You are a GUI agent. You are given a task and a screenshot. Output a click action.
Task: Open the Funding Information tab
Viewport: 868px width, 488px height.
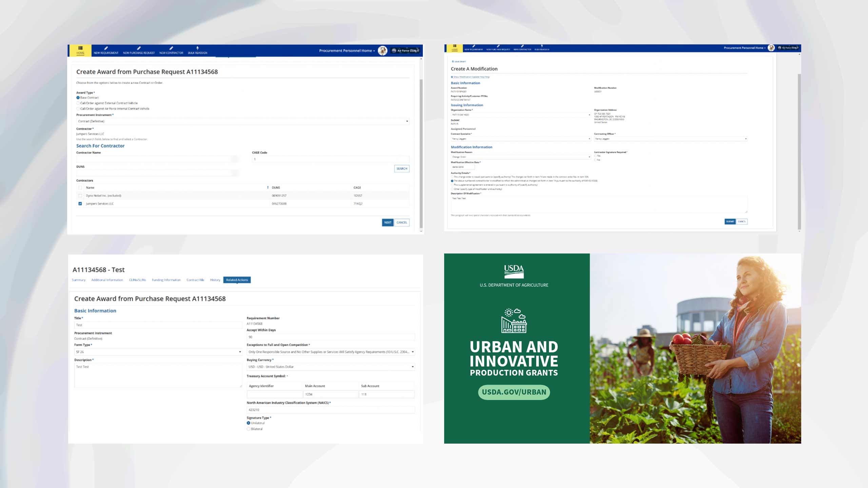166,280
